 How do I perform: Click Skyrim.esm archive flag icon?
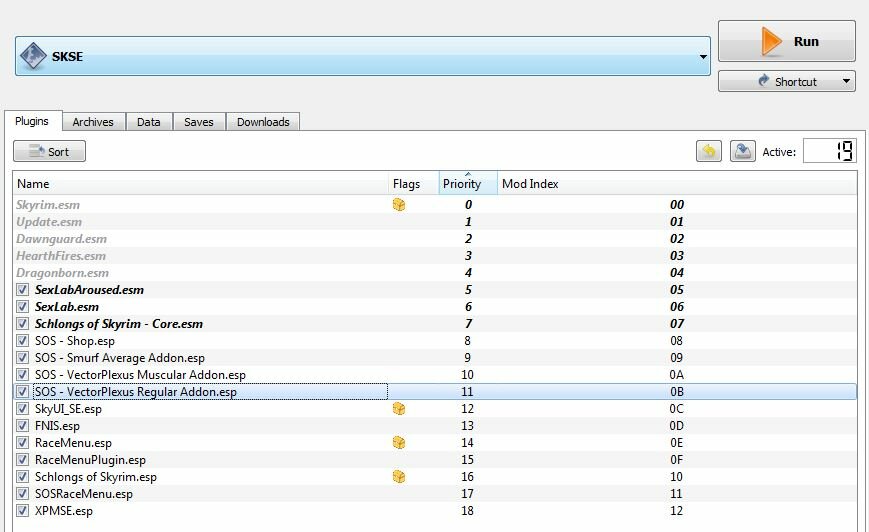399,204
